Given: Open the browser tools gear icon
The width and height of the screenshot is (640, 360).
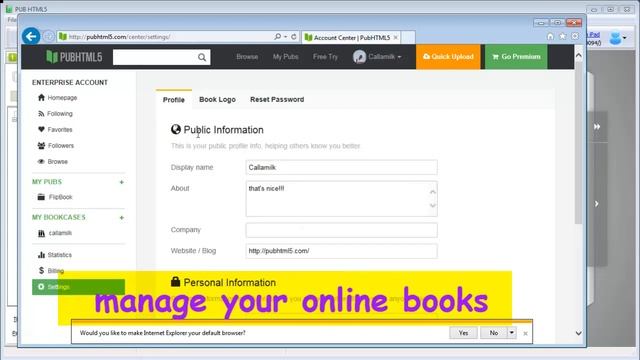Looking at the screenshot, I should (x=575, y=36).
